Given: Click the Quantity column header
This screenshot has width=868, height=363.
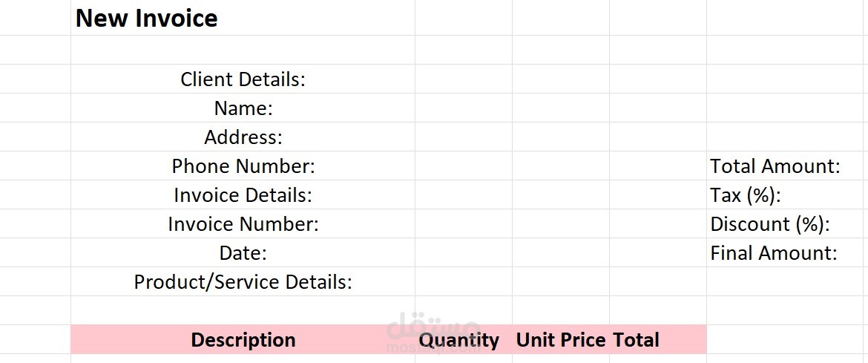Looking at the screenshot, I should pyautogui.click(x=464, y=339).
